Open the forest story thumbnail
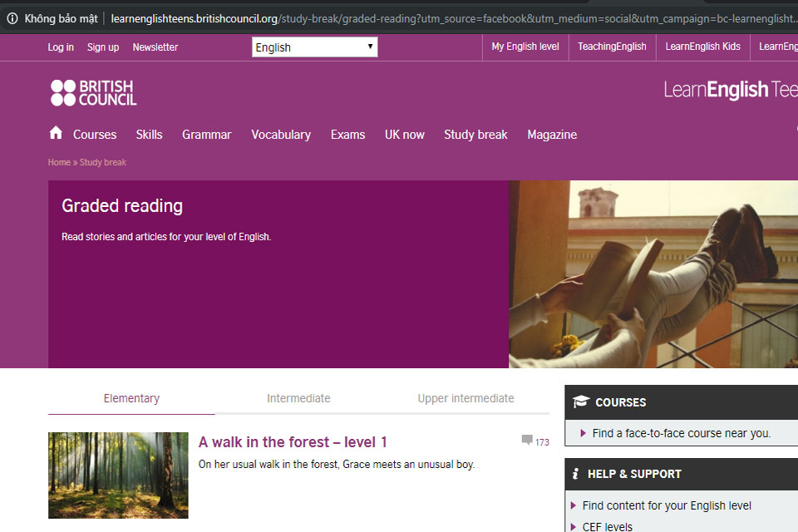 tap(118, 475)
